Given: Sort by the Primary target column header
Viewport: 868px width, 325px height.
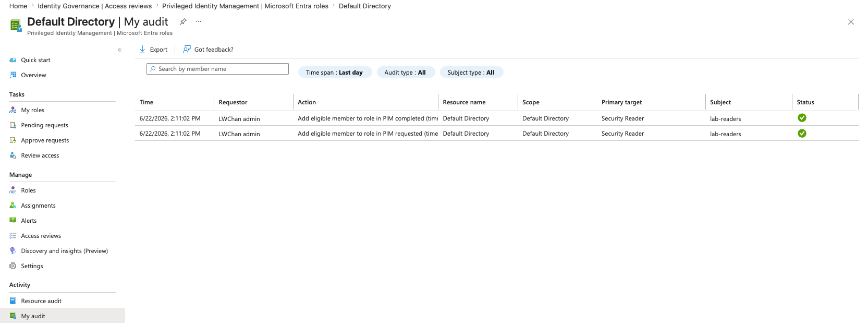Looking at the screenshot, I should tap(621, 102).
